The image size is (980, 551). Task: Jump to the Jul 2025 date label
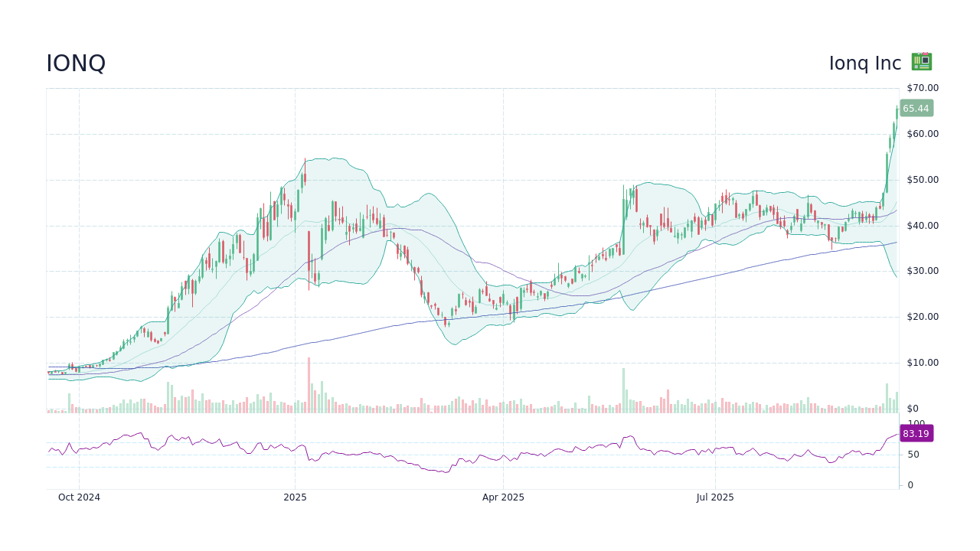click(715, 497)
